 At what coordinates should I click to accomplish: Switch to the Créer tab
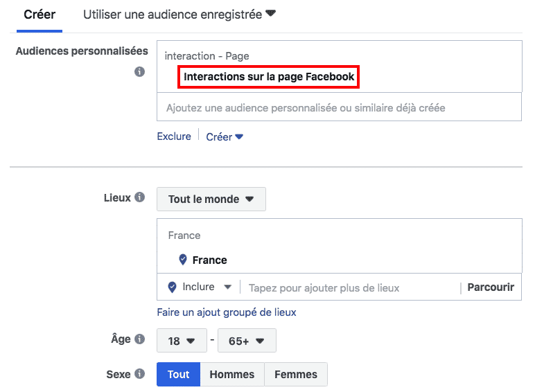(40, 15)
